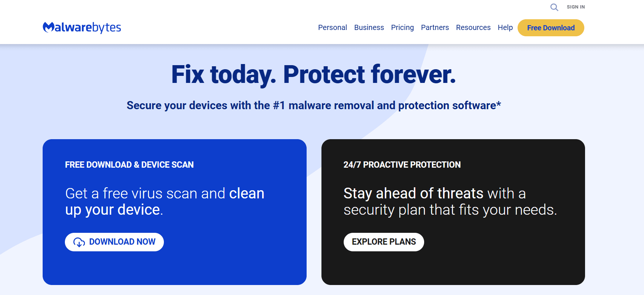
Task: Click the download cloud icon in Download Now
Action: pos(79,242)
